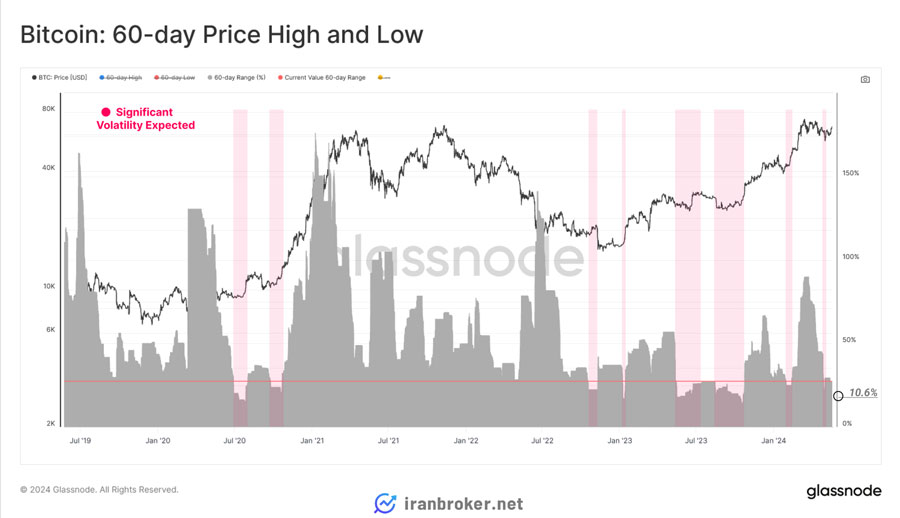
Task: Click the Jan '24 x-axis label
Action: tap(773, 440)
